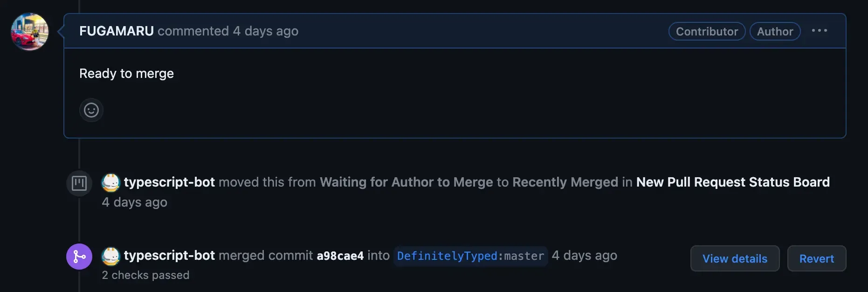868x292 pixels.
Task: Click typescript-bot name in the moved event
Action: coord(169,182)
